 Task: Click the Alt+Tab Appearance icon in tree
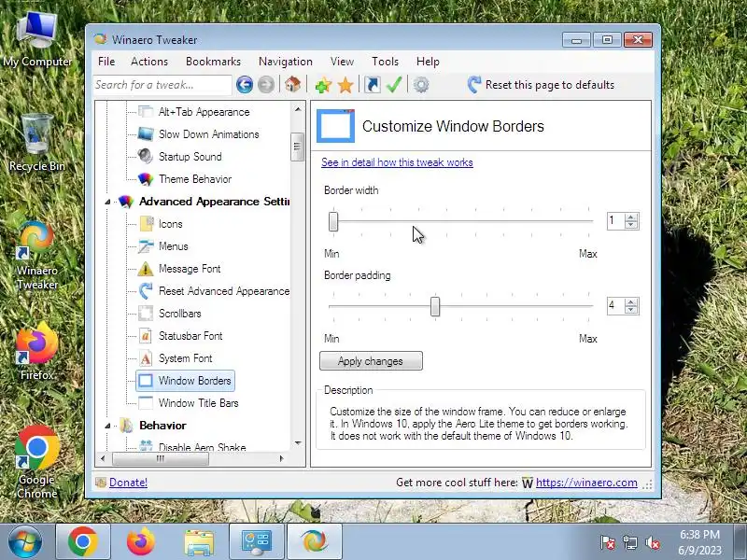point(146,112)
